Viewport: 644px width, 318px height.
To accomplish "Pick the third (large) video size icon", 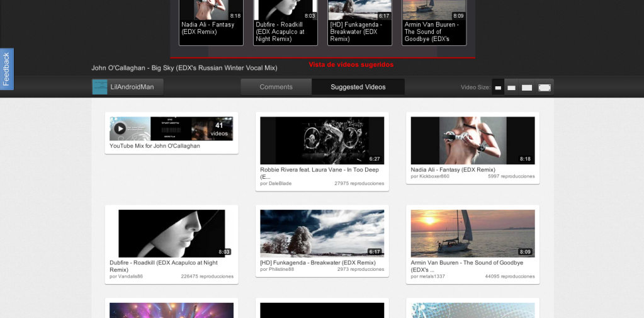I will pos(527,88).
